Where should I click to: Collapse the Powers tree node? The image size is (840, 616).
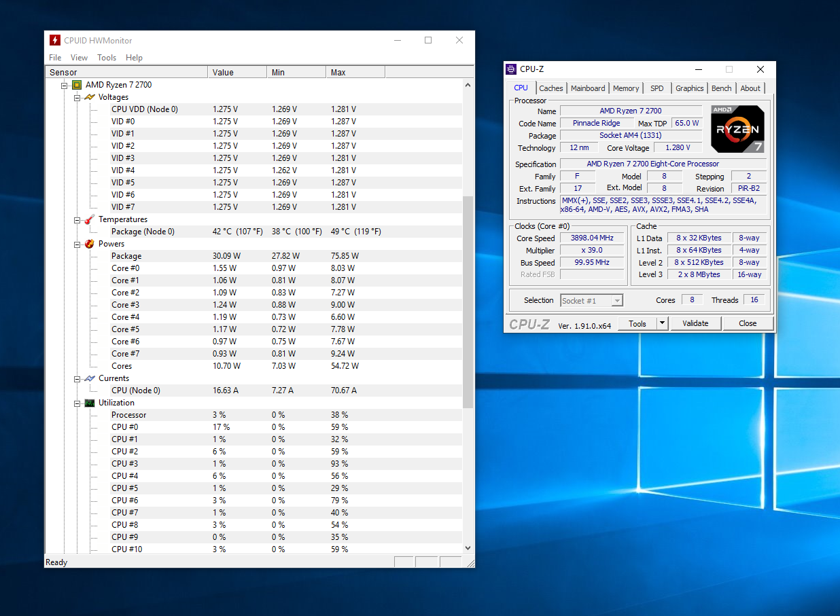77,244
